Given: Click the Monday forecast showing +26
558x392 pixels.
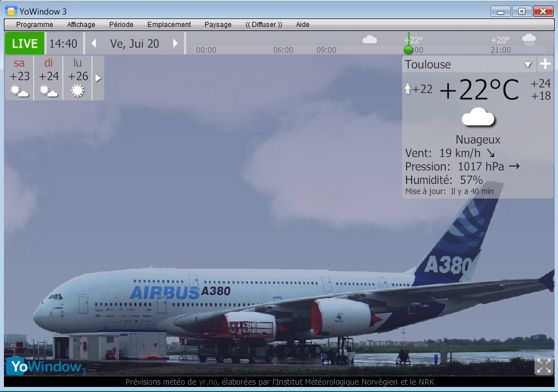Looking at the screenshot, I should (x=78, y=77).
